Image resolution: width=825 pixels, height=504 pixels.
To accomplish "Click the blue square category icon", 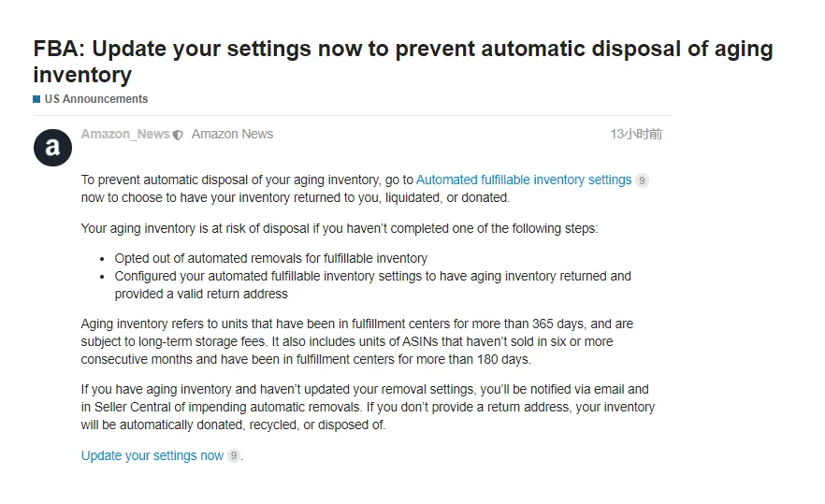I will click(36, 99).
